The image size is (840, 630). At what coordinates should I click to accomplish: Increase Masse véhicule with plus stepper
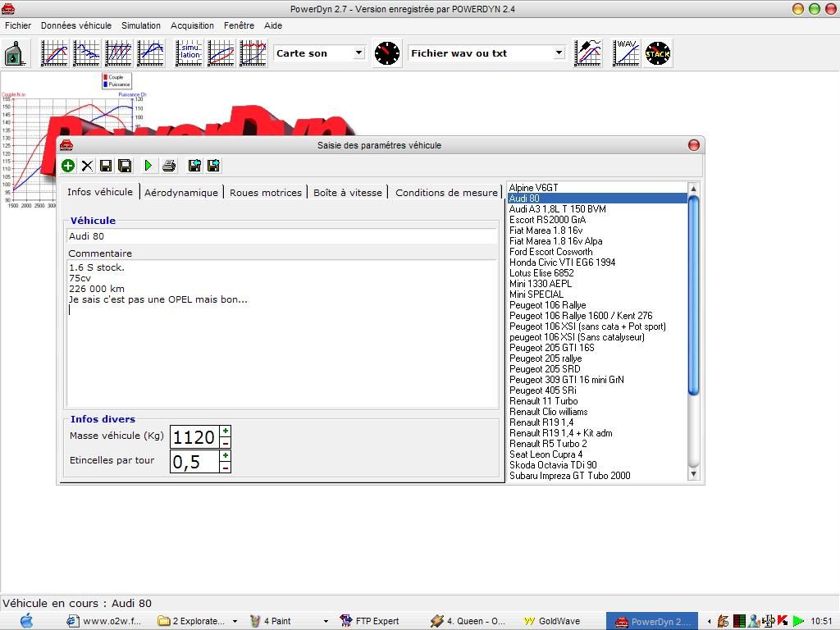click(226, 431)
